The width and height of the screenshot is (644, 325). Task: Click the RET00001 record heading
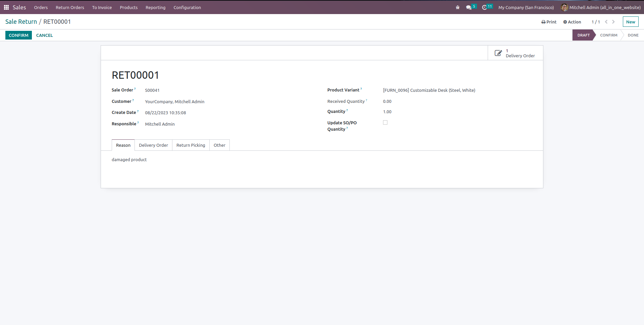tap(136, 75)
